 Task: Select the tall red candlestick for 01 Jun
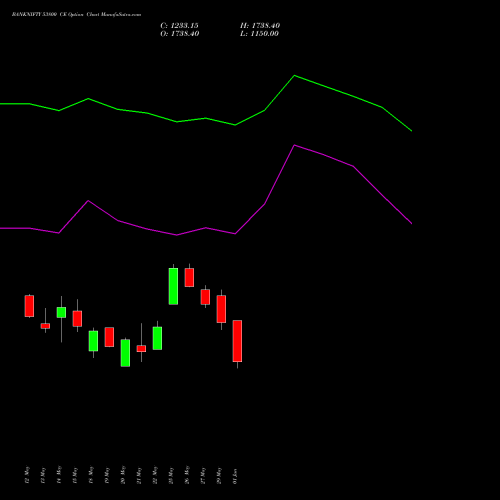237,341
